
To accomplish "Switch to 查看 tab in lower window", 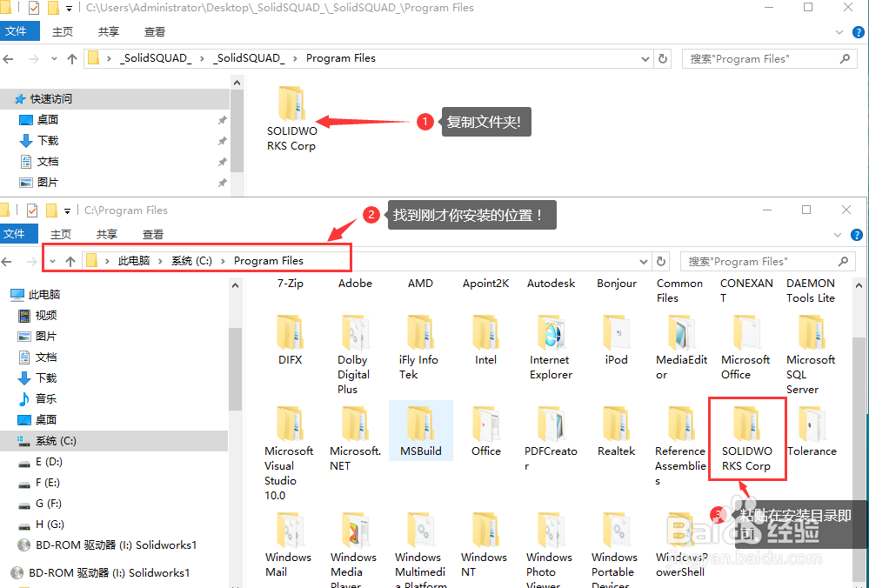I will pyautogui.click(x=153, y=235).
